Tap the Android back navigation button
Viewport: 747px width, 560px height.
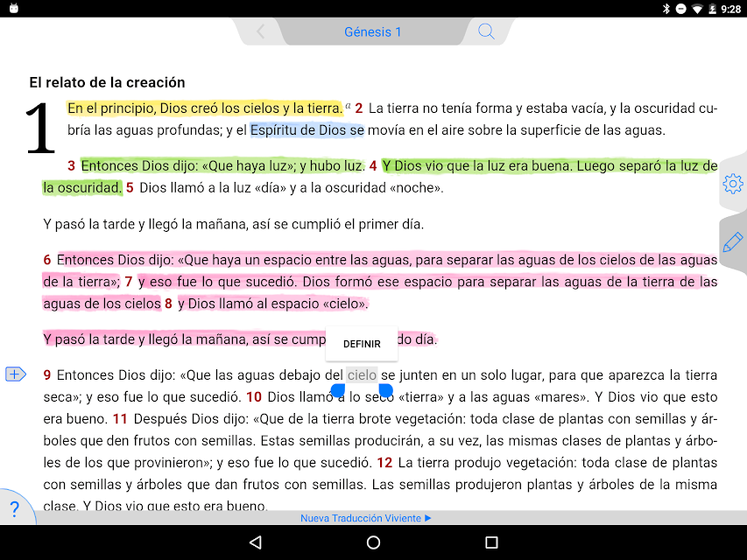pos(256,542)
